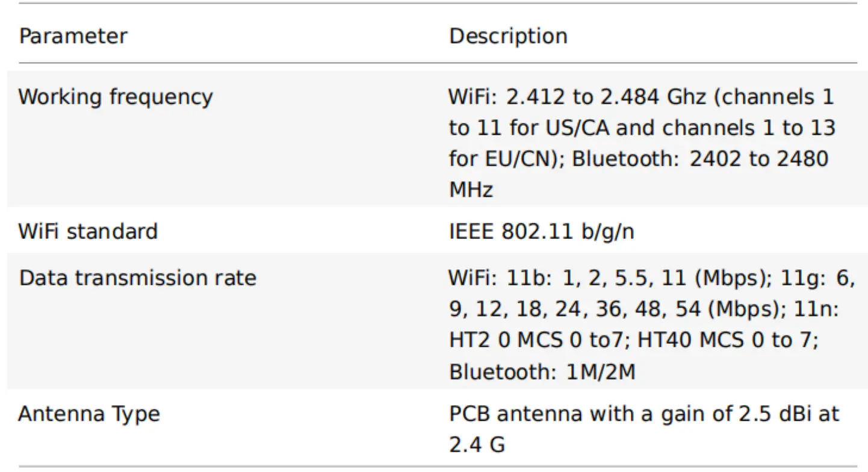Click the 2.4 G text
This screenshot has height=472, width=868.
pyautogui.click(x=477, y=445)
